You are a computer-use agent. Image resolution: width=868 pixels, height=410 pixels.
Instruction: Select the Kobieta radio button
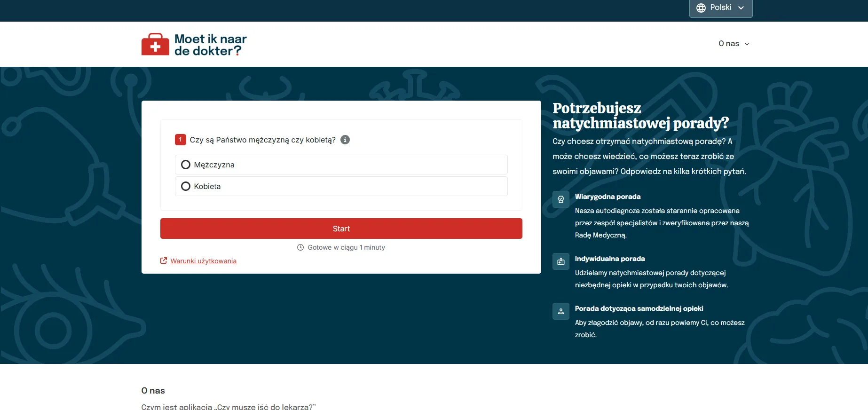[x=186, y=186]
